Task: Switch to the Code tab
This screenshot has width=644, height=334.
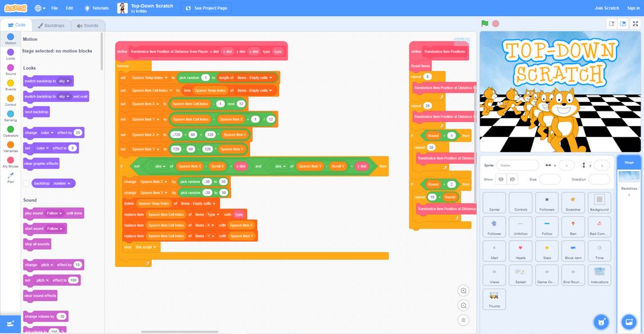Action: coord(16,25)
